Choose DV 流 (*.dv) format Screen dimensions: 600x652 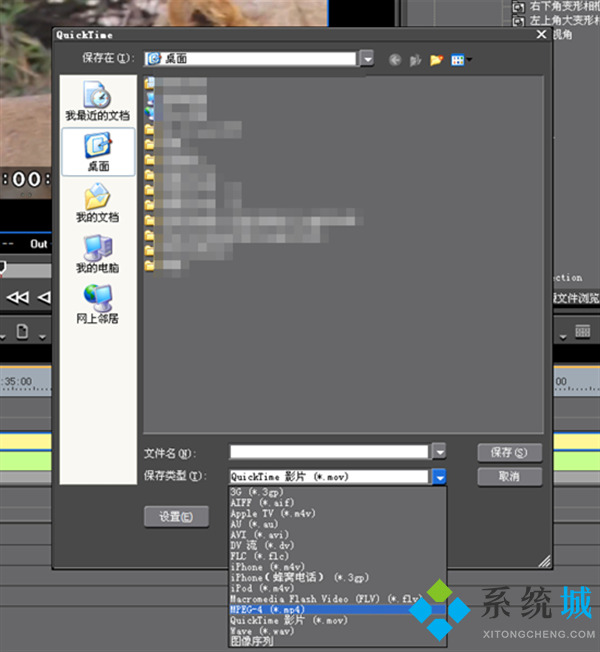point(338,546)
